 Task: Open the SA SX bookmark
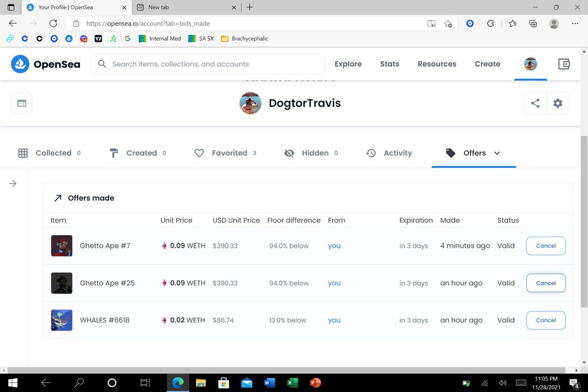click(201, 38)
